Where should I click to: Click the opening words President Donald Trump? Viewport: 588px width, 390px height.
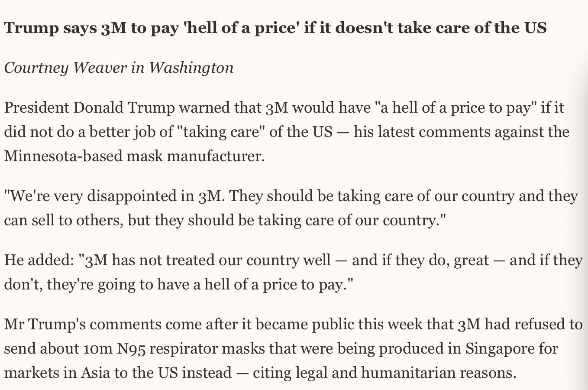[x=90, y=107]
